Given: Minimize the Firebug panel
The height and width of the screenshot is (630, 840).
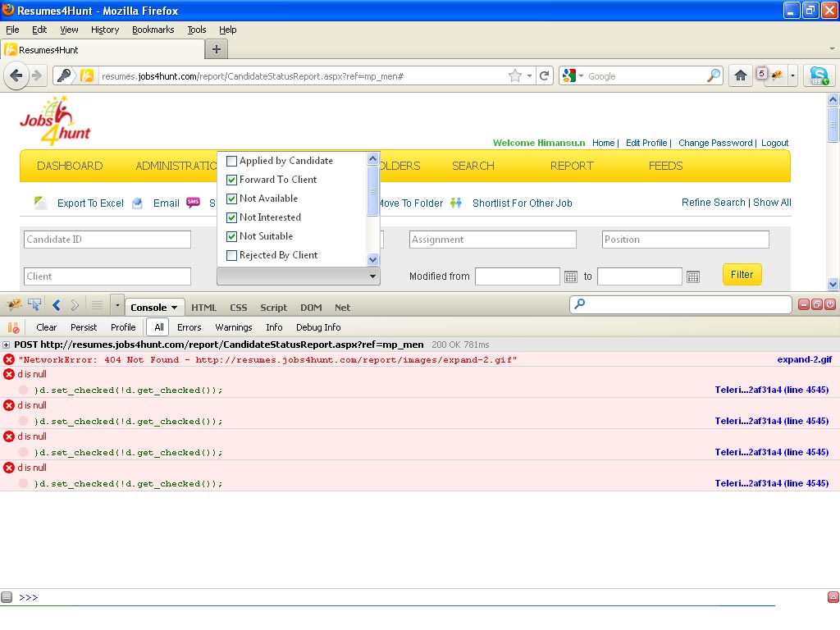Looking at the screenshot, I should pyautogui.click(x=804, y=305).
